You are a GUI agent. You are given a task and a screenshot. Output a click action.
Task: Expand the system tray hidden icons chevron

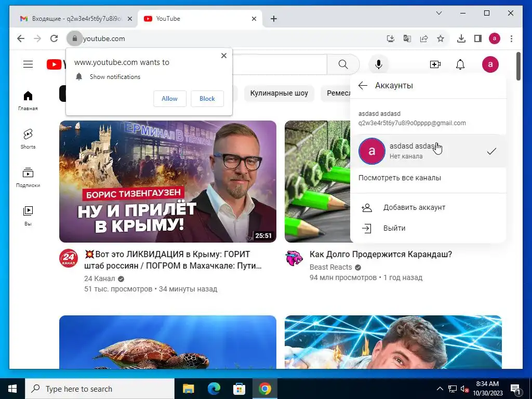tap(440, 389)
